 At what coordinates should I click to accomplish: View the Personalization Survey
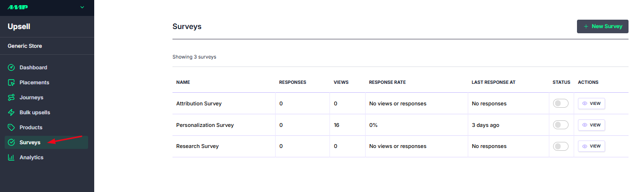coord(592,125)
